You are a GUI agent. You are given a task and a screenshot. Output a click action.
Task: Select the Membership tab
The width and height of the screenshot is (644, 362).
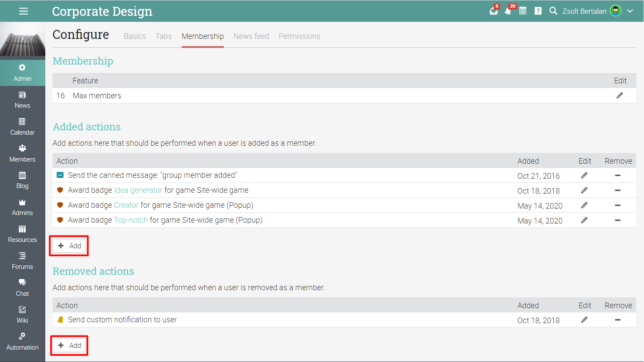203,36
